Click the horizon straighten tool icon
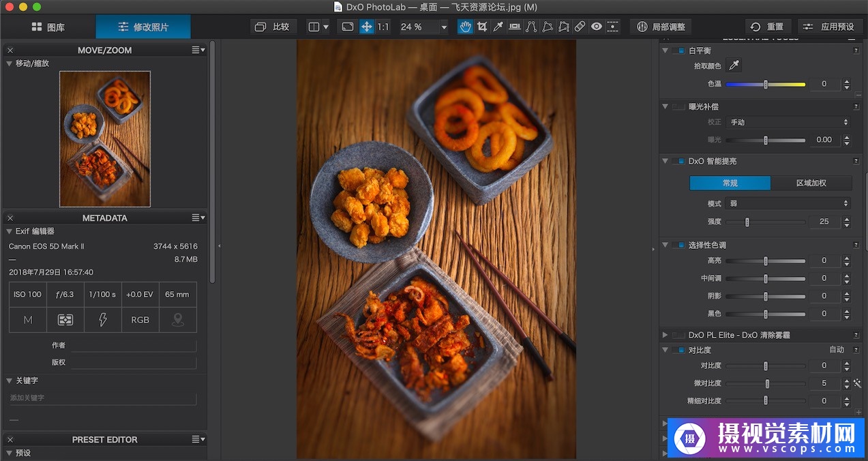868x461 pixels. click(514, 27)
